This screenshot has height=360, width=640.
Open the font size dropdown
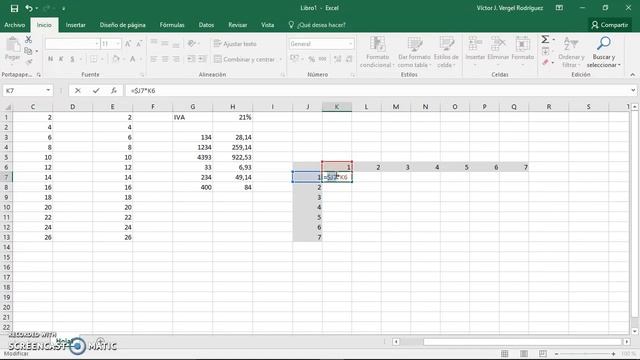[118, 44]
